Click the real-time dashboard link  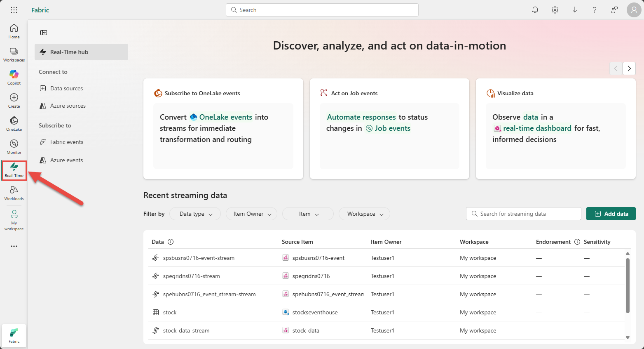tap(532, 128)
